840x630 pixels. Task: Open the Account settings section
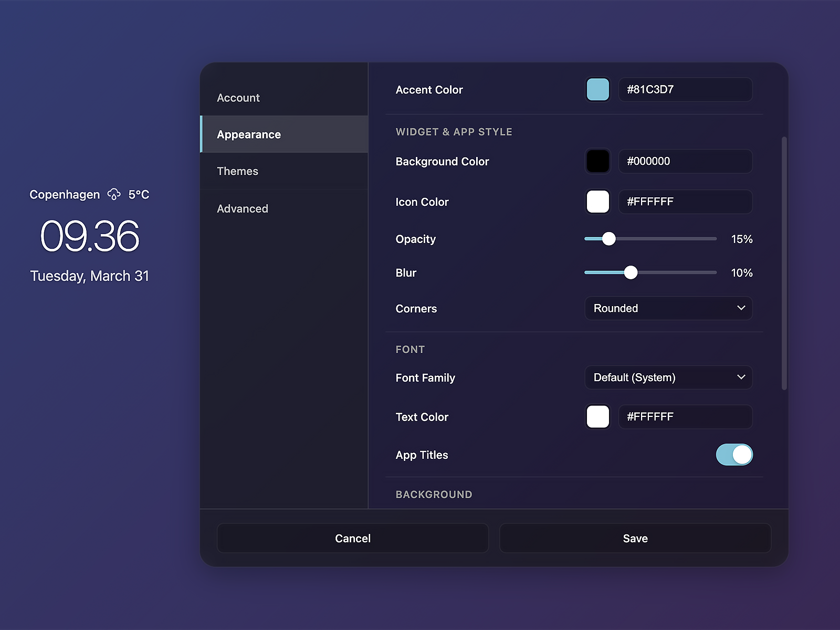(238, 98)
